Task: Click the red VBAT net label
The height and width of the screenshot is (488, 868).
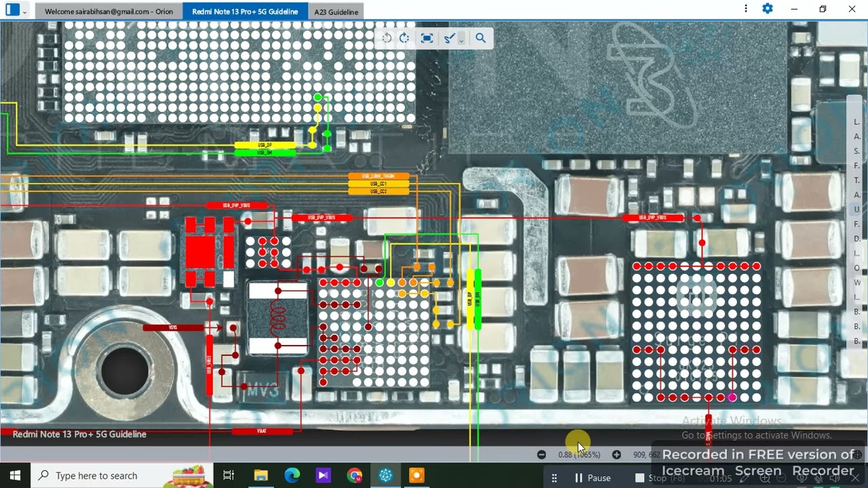Action: click(262, 431)
